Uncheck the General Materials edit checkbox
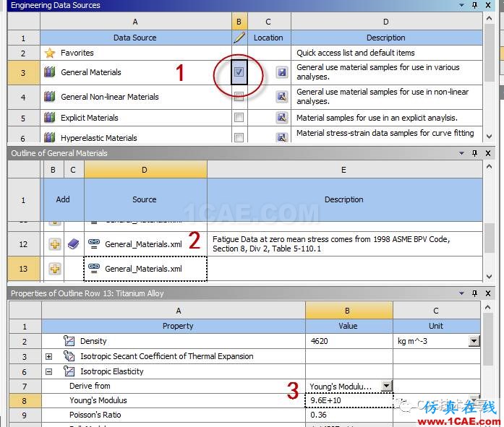This screenshot has height=427, width=504. pos(239,72)
